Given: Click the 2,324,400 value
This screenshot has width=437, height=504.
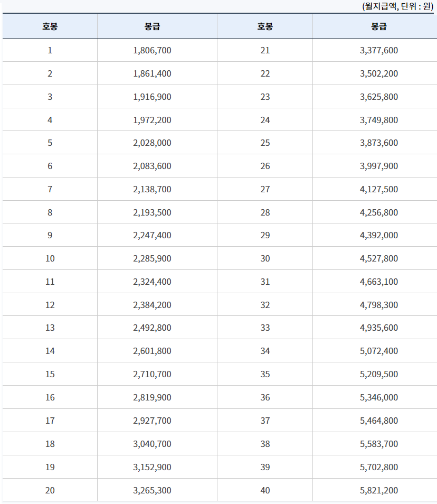Looking at the screenshot, I should 152,282.
